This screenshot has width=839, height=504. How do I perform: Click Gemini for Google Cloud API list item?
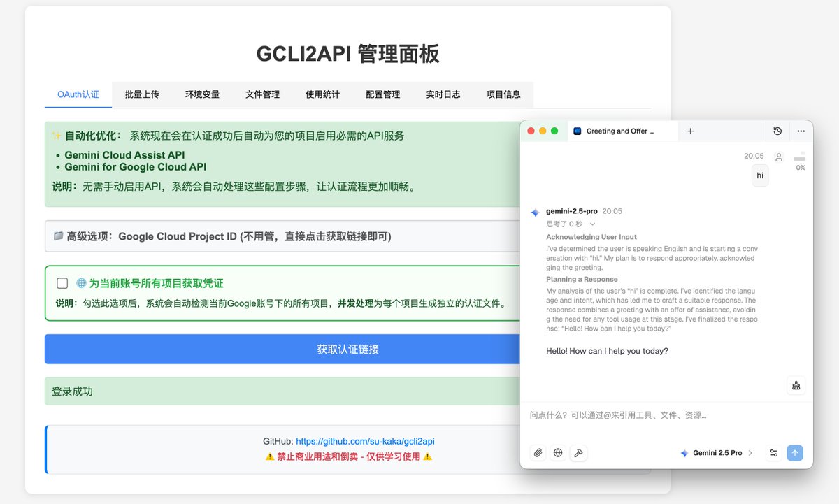tap(135, 167)
